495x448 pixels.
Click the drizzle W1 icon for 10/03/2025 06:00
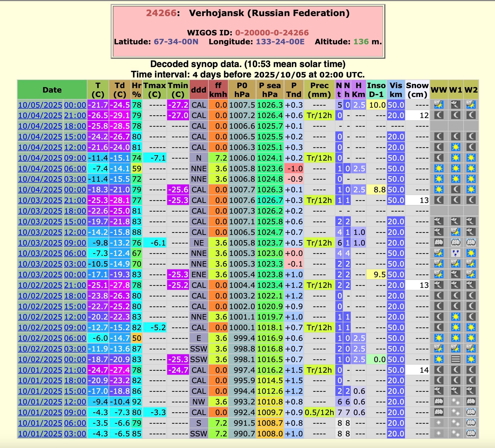[455, 253]
